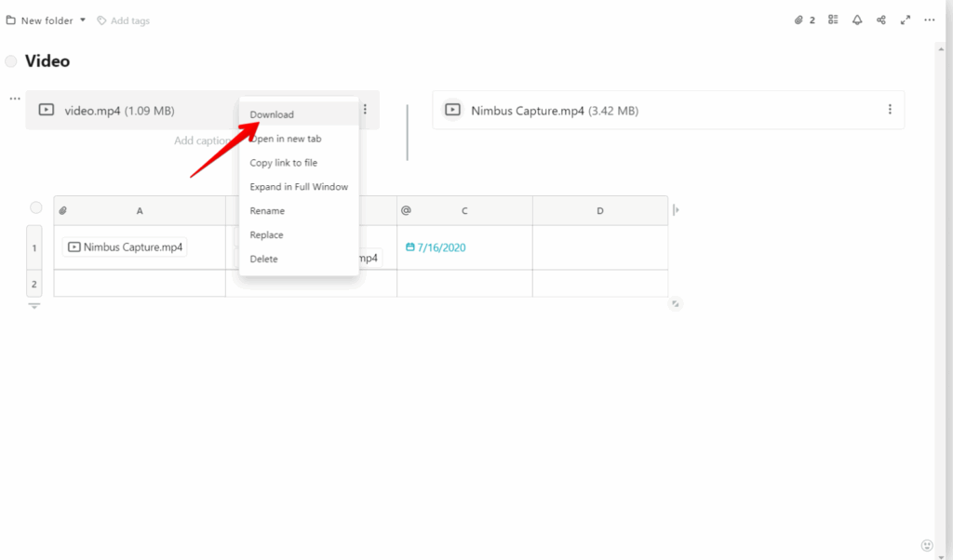This screenshot has width=953, height=560.
Task: Click the share icon in top bar
Action: (x=881, y=20)
